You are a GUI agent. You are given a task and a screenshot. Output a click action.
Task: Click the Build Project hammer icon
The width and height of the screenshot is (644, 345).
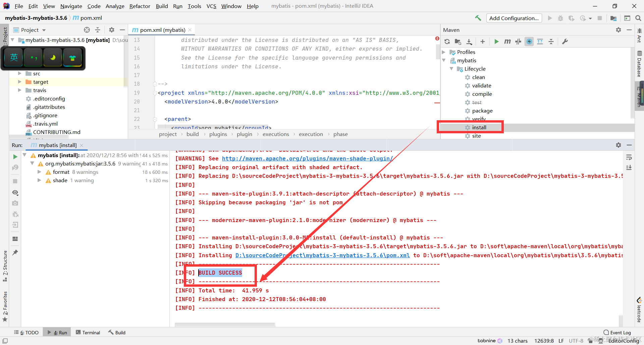(x=478, y=18)
